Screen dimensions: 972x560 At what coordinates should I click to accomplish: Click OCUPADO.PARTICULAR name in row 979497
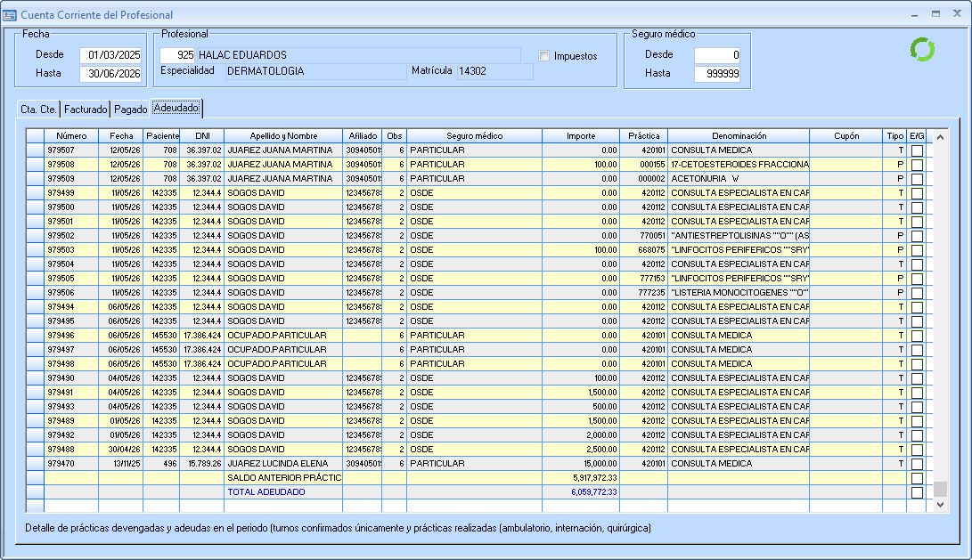tap(283, 350)
